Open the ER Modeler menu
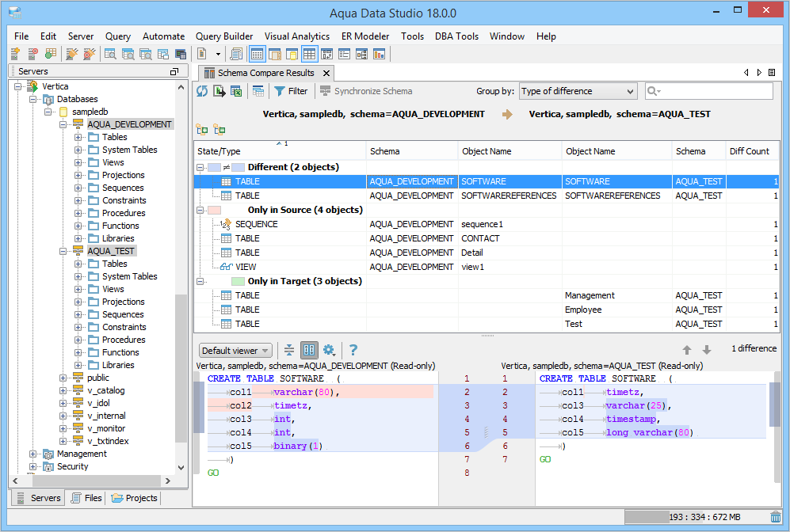 (x=364, y=36)
